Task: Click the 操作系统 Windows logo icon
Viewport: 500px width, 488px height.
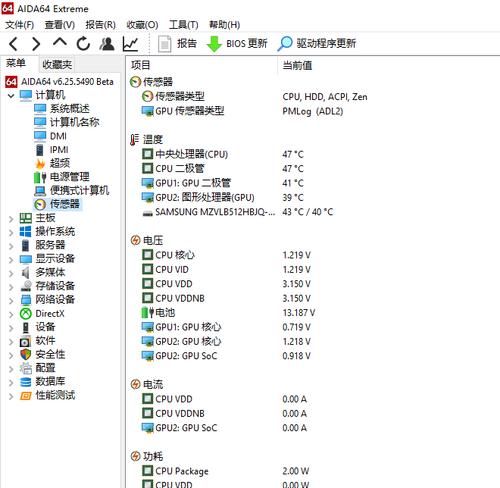Action: pyautogui.click(x=26, y=232)
